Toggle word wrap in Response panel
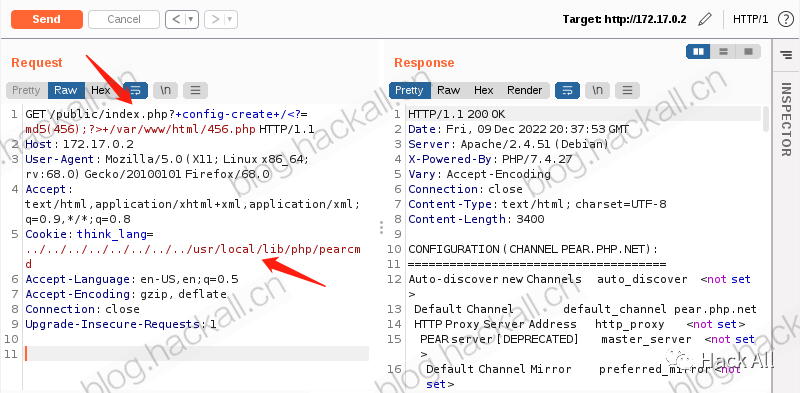Screen dimensions: 800x393 (567, 90)
